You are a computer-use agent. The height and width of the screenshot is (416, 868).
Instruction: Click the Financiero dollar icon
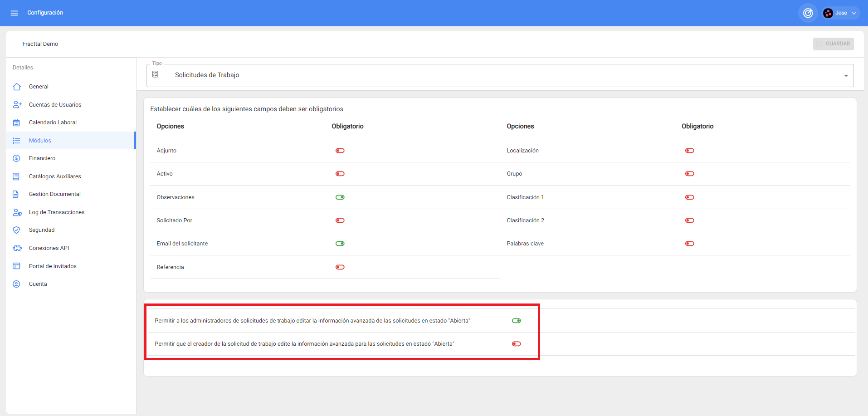[x=17, y=158]
